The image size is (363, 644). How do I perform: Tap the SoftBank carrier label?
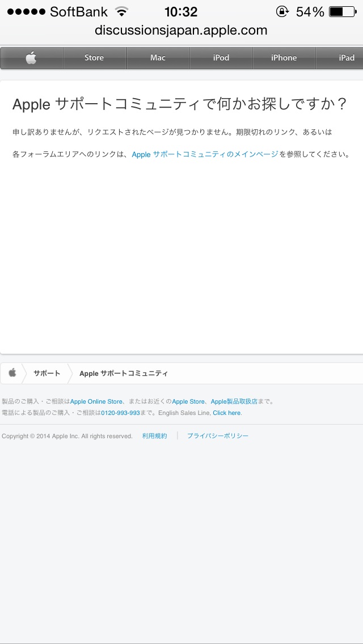(78, 12)
